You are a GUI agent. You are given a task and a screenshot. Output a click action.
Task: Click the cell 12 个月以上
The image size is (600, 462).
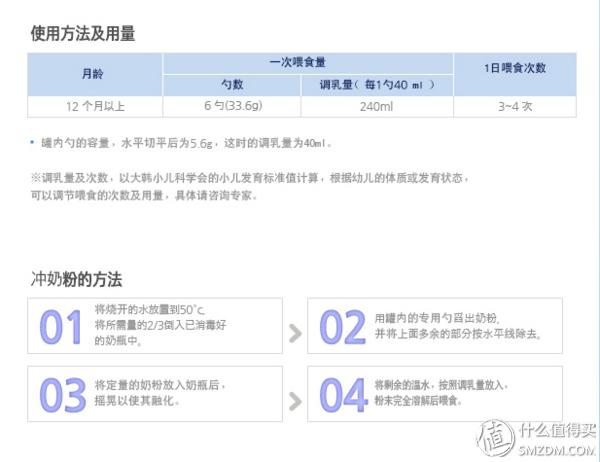pos(95,106)
